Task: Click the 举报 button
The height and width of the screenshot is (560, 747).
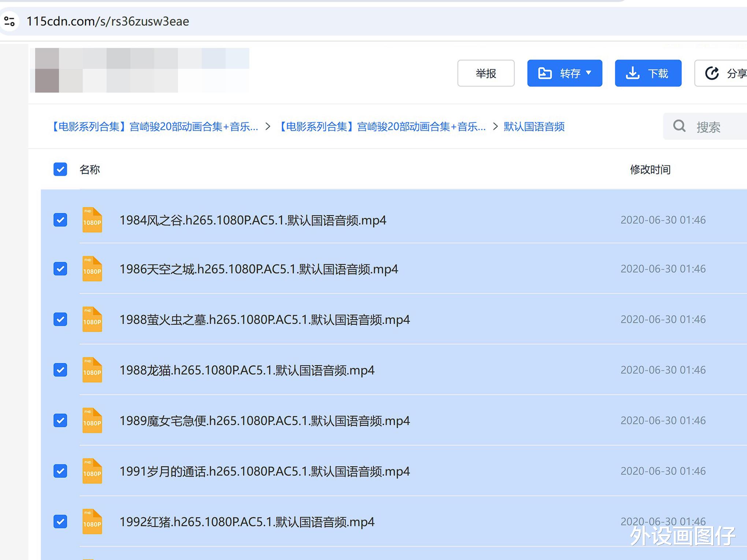Action: (486, 73)
